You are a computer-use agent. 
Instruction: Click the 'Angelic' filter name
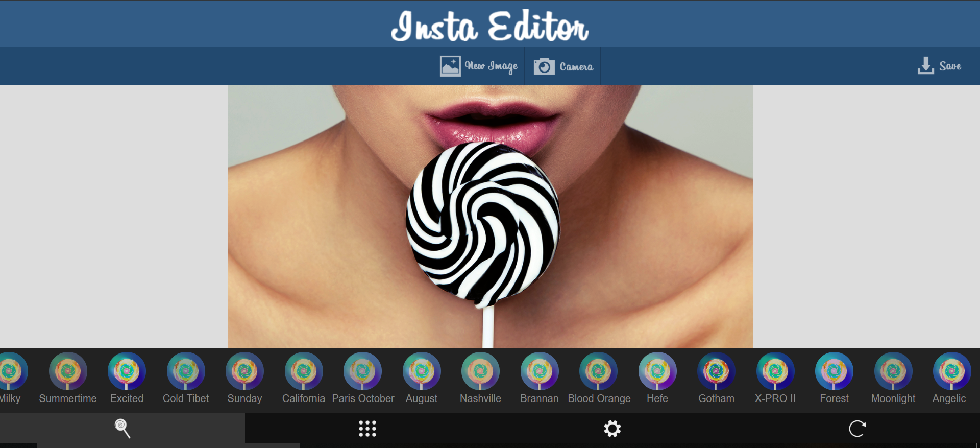(x=949, y=399)
